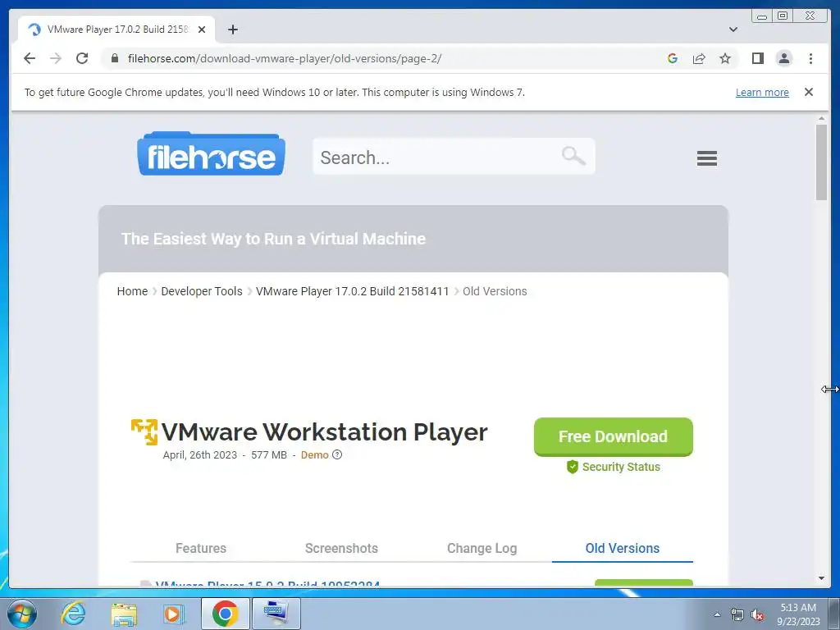Image resolution: width=840 pixels, height=630 pixels.
Task: Open Chrome side panel
Action: click(x=757, y=58)
